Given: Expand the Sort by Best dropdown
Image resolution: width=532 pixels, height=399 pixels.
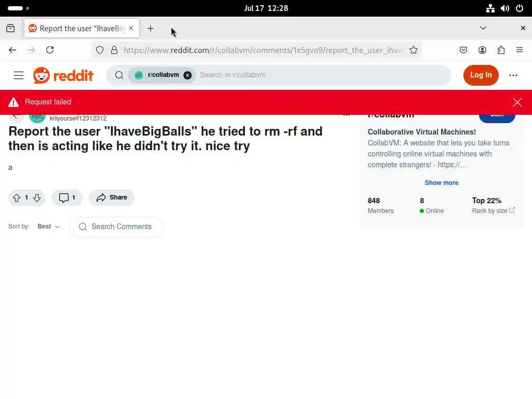Looking at the screenshot, I should tap(48, 227).
